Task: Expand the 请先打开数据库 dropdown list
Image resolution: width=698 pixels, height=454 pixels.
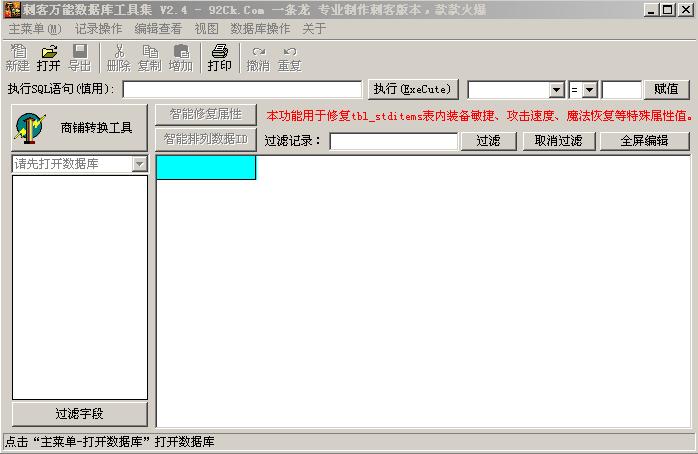Action: pos(139,164)
